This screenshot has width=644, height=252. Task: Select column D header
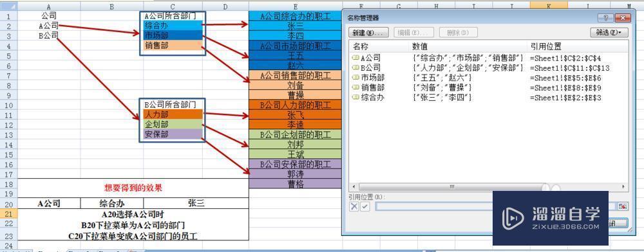(225, 6)
